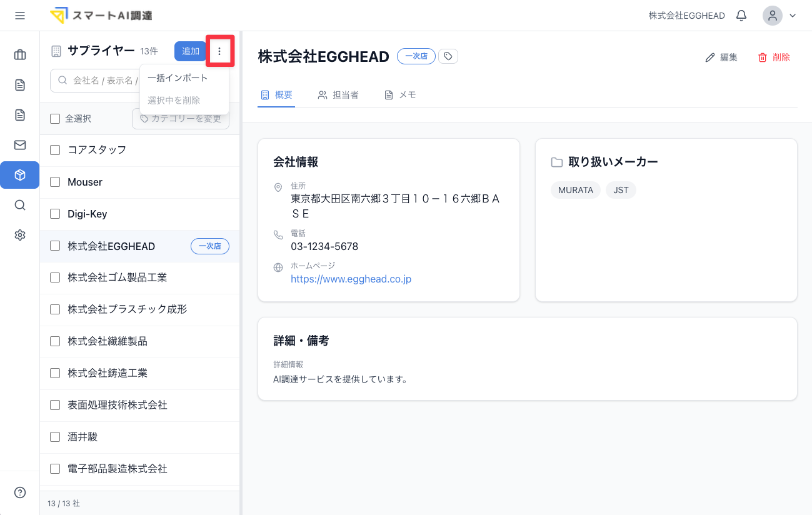This screenshot has width=812, height=515.
Task: Select コアスタッフ in the supplier list
Action: pyautogui.click(x=140, y=150)
